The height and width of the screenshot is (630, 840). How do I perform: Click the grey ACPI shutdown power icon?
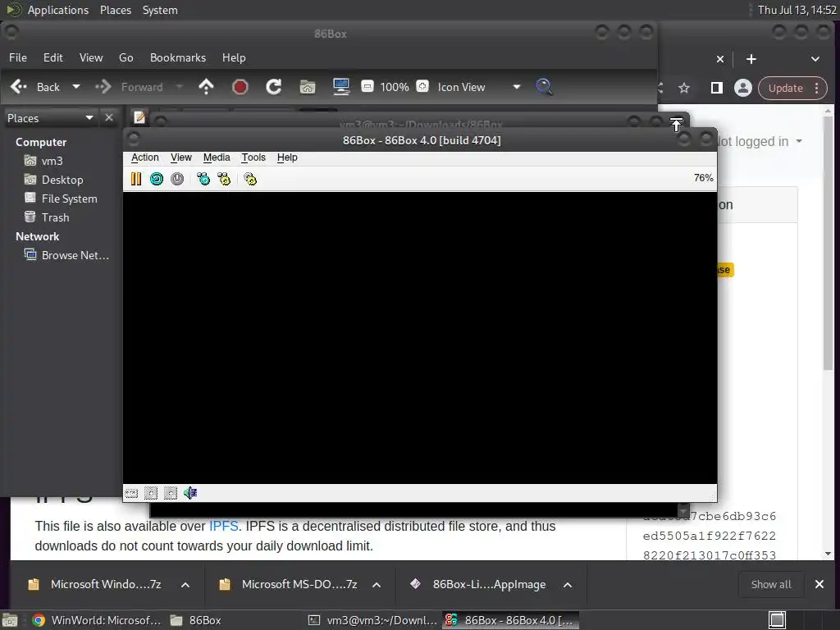pos(177,179)
